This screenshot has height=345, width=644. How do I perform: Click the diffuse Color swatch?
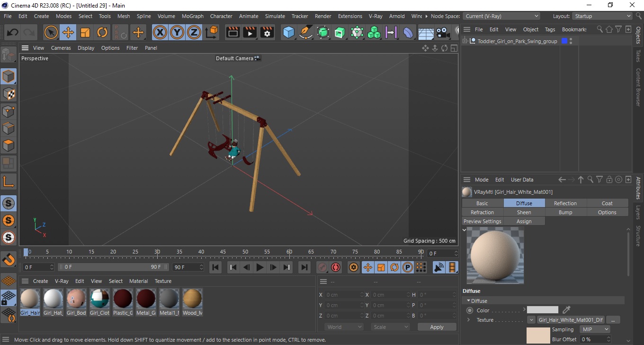point(543,310)
